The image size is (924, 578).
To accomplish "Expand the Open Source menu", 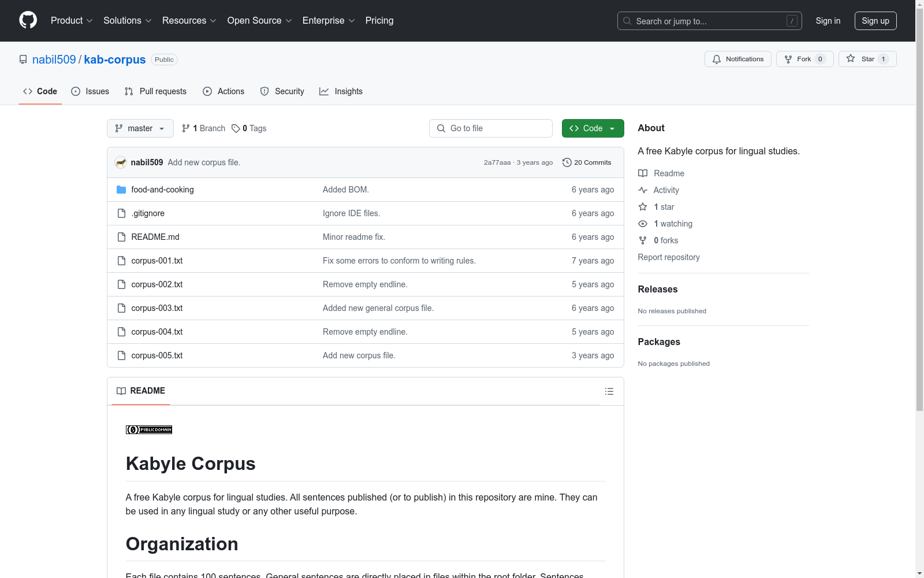I will click(x=260, y=20).
